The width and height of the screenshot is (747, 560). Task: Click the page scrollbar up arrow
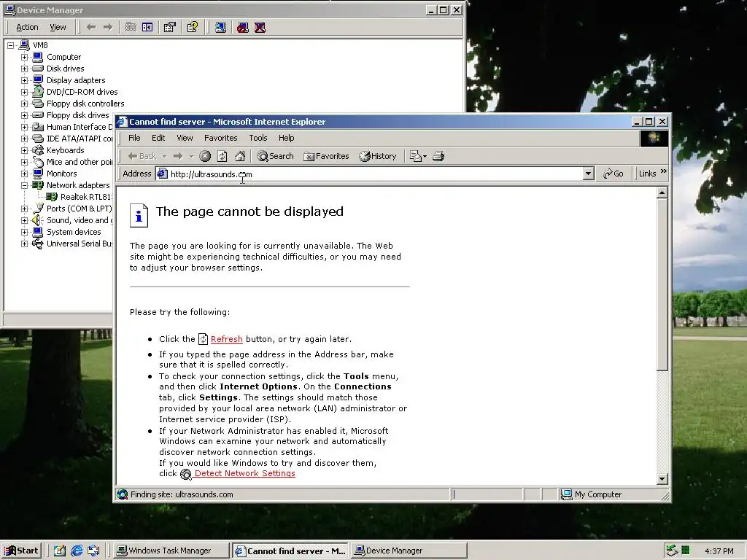pos(662,192)
